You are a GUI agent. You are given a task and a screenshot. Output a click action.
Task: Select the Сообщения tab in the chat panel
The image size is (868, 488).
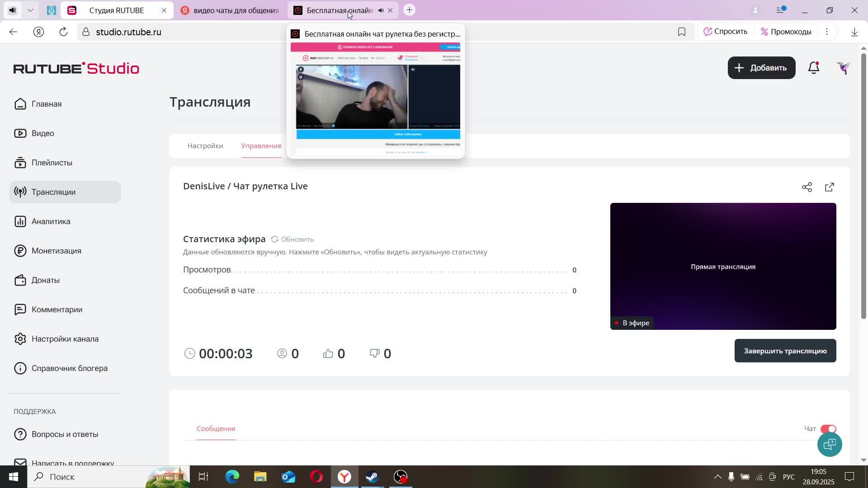point(215,428)
